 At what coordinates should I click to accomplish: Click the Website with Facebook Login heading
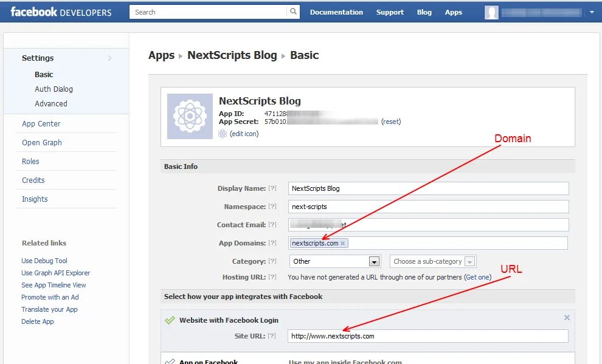click(229, 320)
